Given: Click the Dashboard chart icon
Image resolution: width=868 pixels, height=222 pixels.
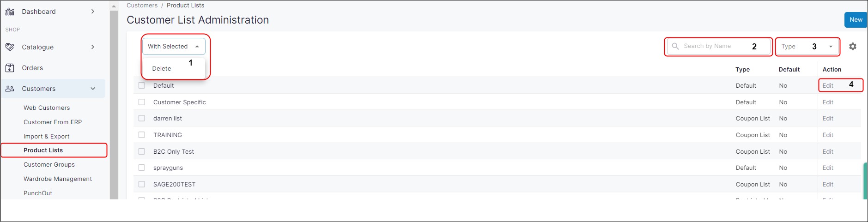Looking at the screenshot, I should (10, 12).
